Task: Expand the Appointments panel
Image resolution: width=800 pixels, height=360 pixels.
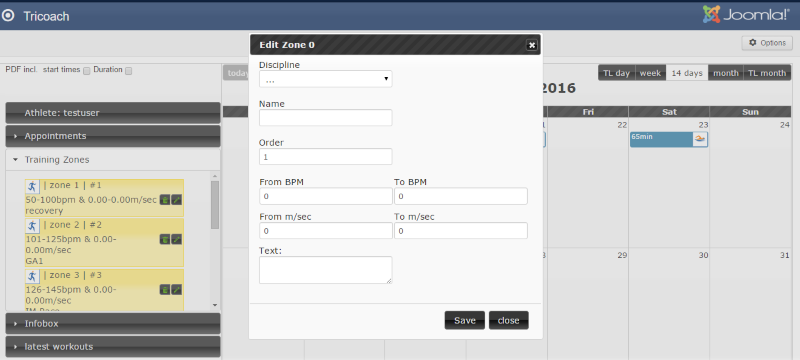Action: point(113,136)
